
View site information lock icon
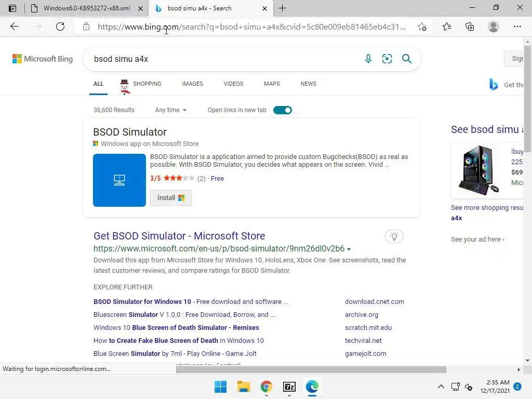coord(86,26)
